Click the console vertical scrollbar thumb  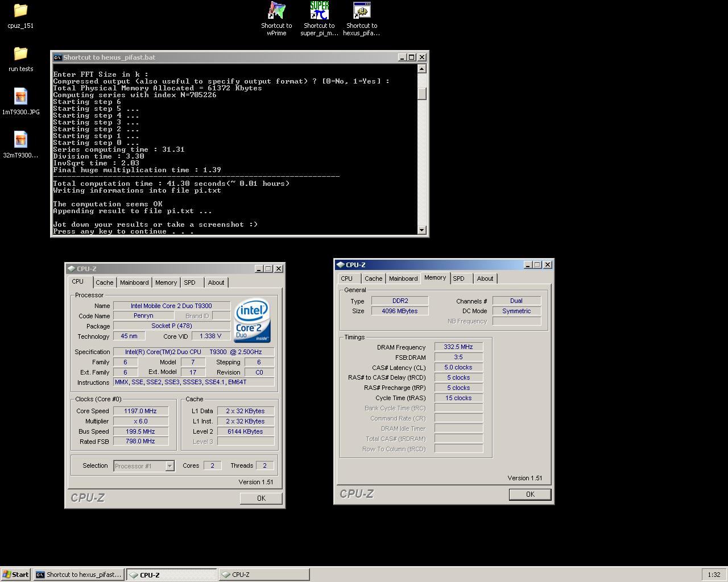tap(421, 94)
